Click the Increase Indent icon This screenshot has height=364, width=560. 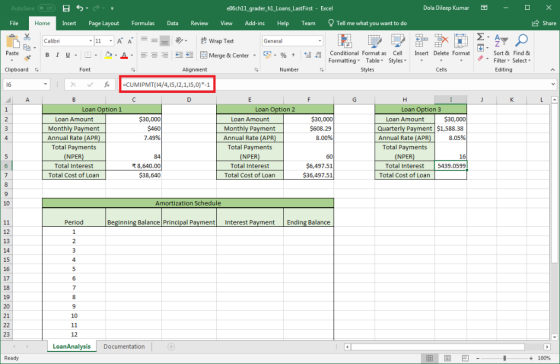pyautogui.click(x=189, y=55)
